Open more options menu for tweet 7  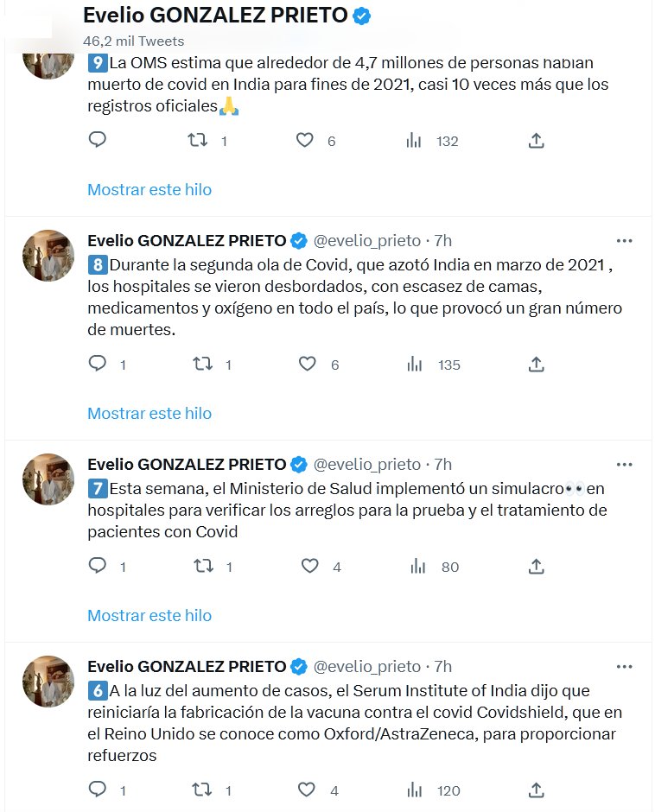point(624,464)
